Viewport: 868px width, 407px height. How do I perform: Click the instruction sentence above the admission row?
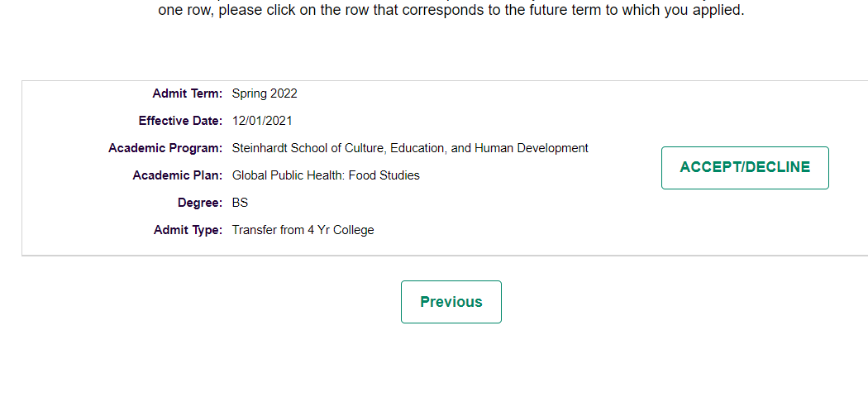[451, 12]
